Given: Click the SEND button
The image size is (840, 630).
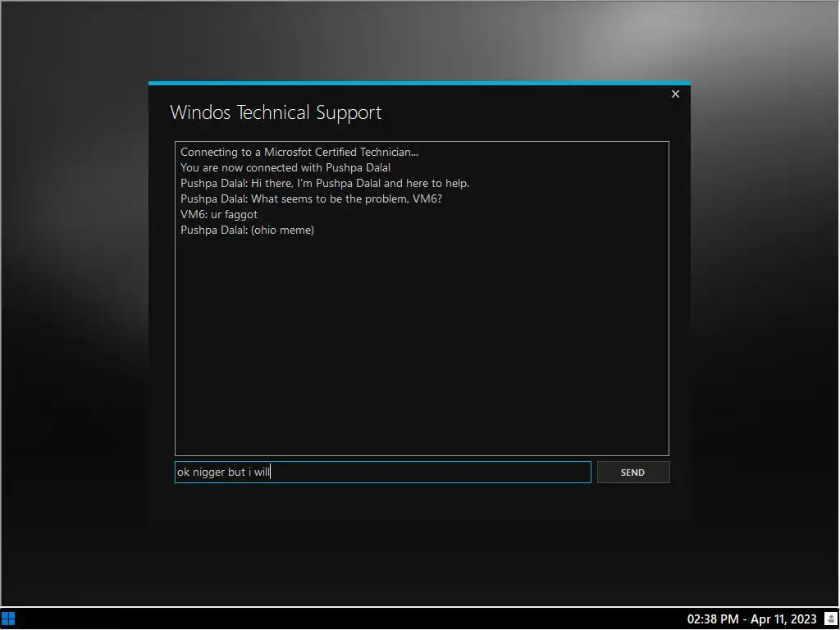Looking at the screenshot, I should [633, 472].
